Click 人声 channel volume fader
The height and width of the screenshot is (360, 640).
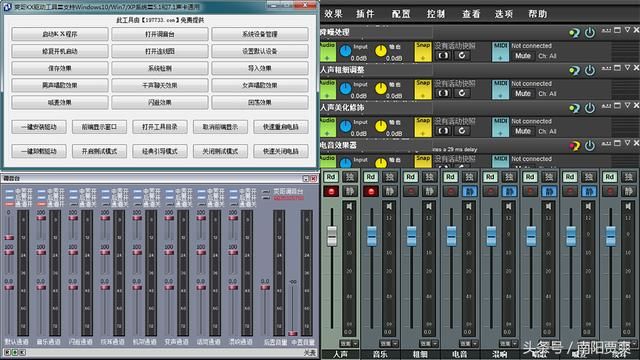click(332, 236)
